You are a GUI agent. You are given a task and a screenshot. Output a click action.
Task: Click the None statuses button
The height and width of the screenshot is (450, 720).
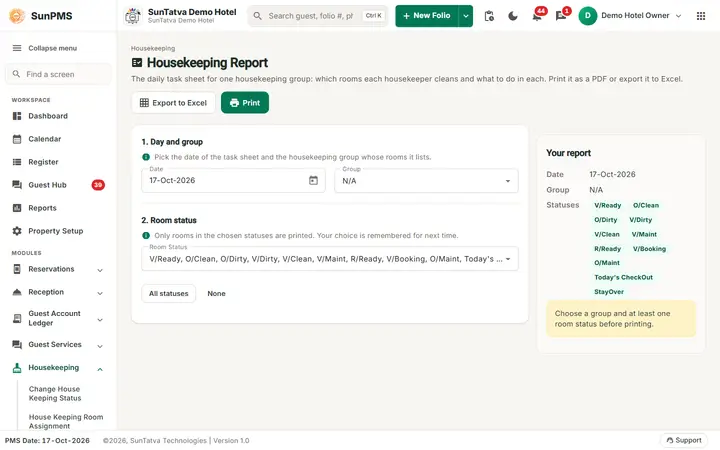pyautogui.click(x=216, y=293)
